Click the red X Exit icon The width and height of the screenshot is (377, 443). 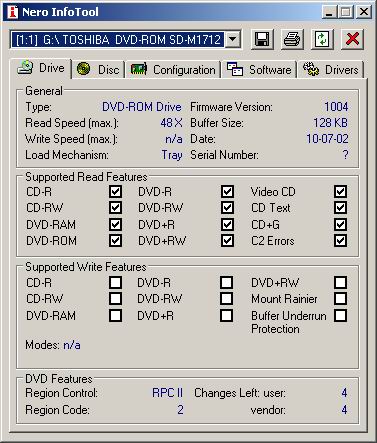point(352,39)
